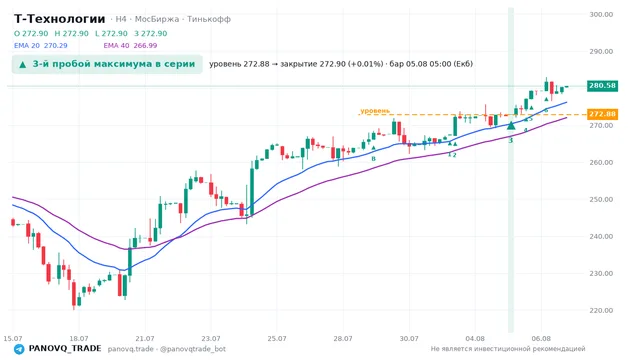Click the orange 'уровень' line label
This screenshot has width=640, height=360.
[x=375, y=111]
